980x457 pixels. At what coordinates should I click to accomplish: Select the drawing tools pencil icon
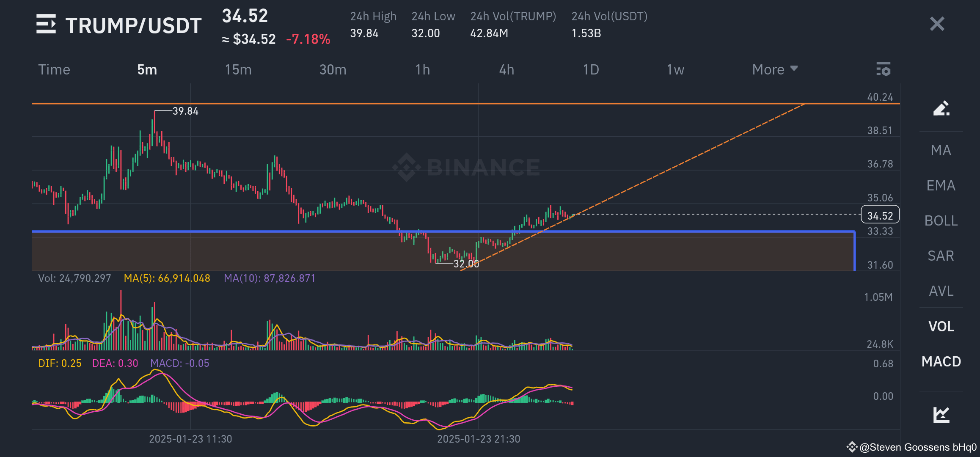(941, 108)
